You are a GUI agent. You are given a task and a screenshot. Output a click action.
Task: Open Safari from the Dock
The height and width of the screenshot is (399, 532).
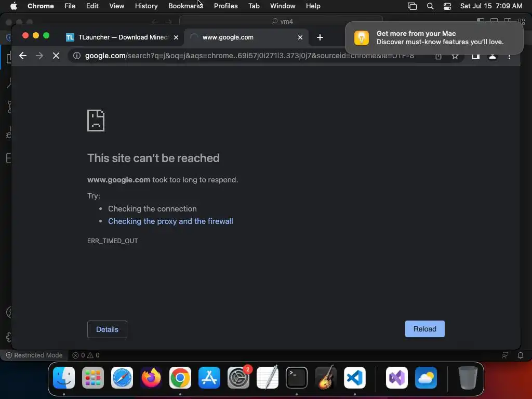click(122, 378)
